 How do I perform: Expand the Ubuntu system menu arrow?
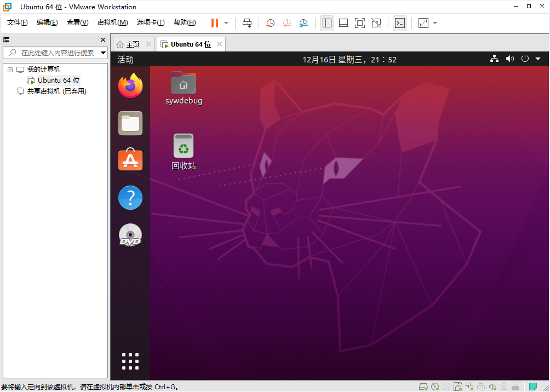click(x=538, y=59)
